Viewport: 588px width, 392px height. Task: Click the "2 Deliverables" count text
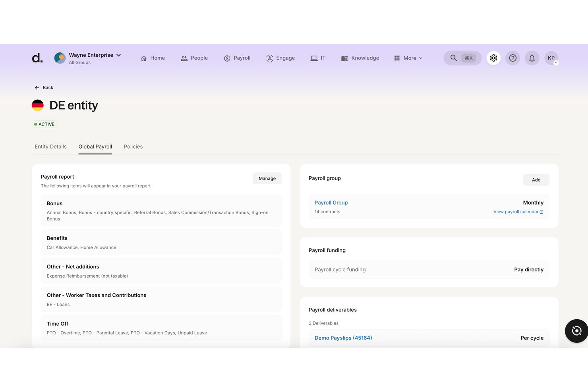[x=323, y=323]
